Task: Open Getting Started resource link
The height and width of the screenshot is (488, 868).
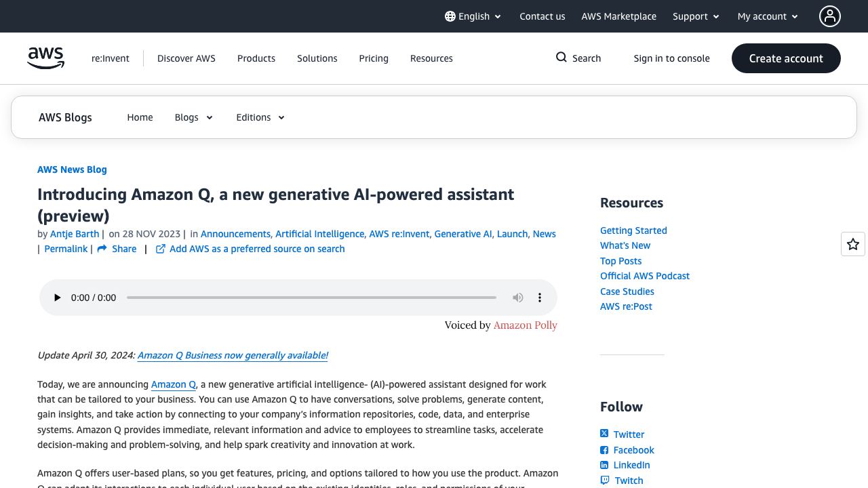Action: point(633,230)
